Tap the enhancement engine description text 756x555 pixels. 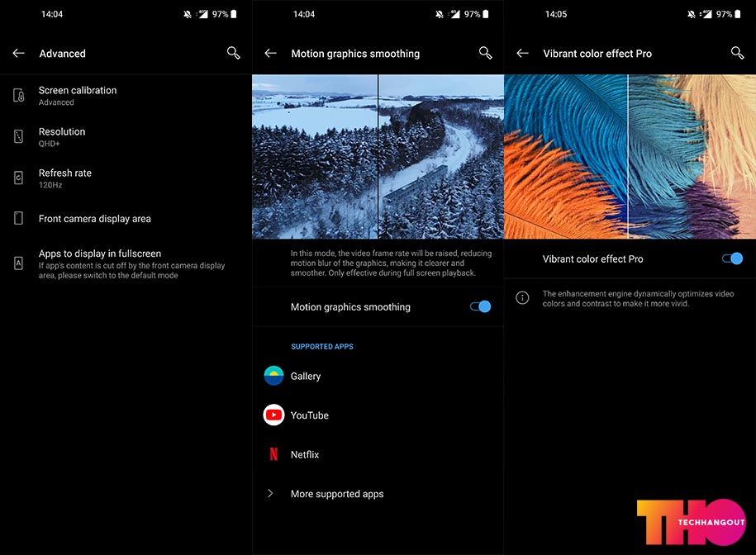[x=638, y=298]
